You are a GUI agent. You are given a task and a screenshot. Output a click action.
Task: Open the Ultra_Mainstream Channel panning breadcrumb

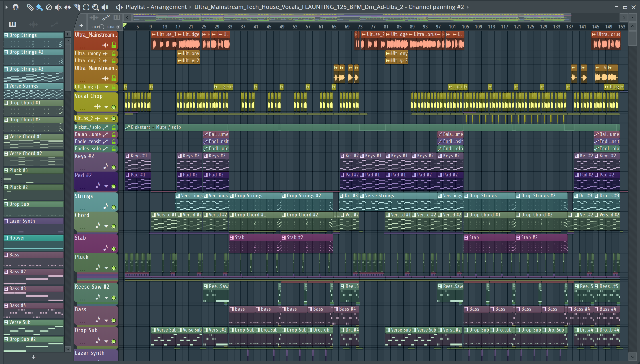[x=329, y=7]
